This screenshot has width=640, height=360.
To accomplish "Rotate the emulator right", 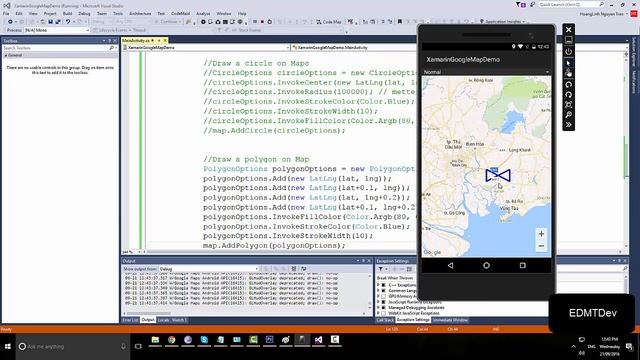I will (568, 95).
